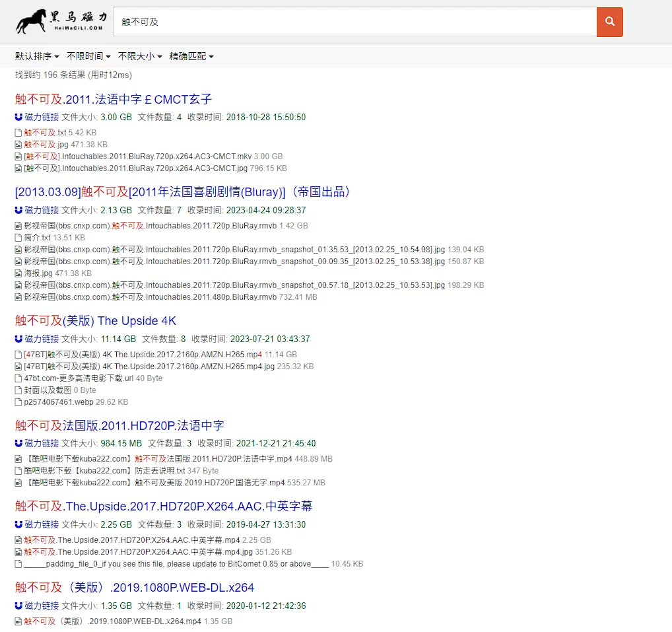Click magnet icon for 法国版.2011.HD720P result
Image resolution: width=672 pixels, height=632 pixels.
(x=18, y=443)
